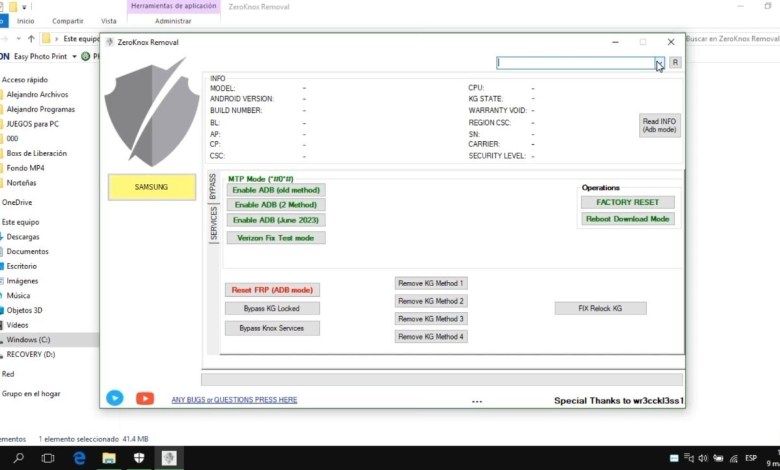Open JUEGOS para PC folder
This screenshot has height=470, width=780.
pyautogui.click(x=32, y=124)
